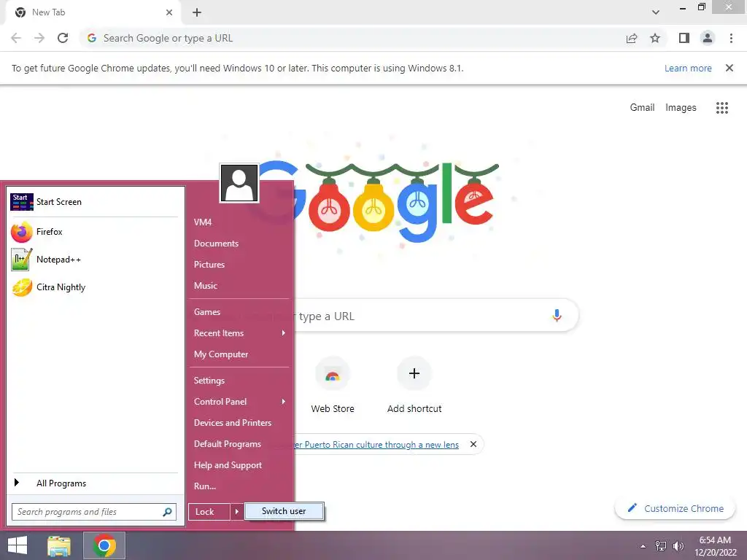
Task: Expand All Programs list
Action: click(94, 483)
